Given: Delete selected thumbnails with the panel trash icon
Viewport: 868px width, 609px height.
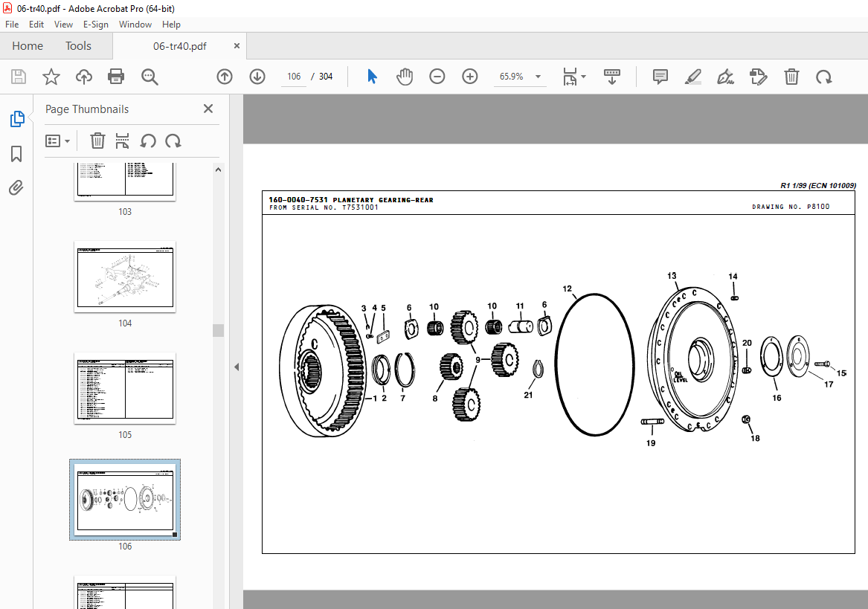Looking at the screenshot, I should (x=97, y=141).
